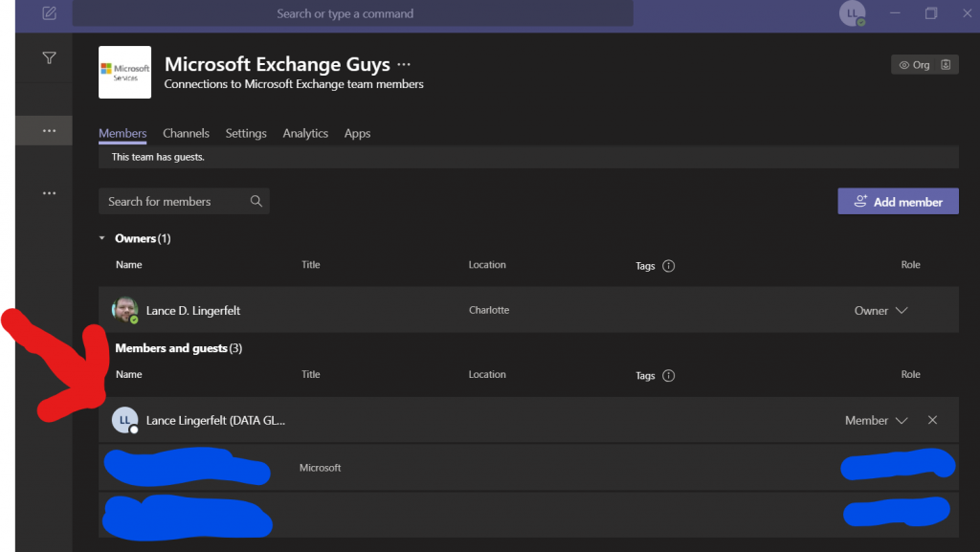Click the Tags info icon in Owners section
980x552 pixels.
coord(668,266)
